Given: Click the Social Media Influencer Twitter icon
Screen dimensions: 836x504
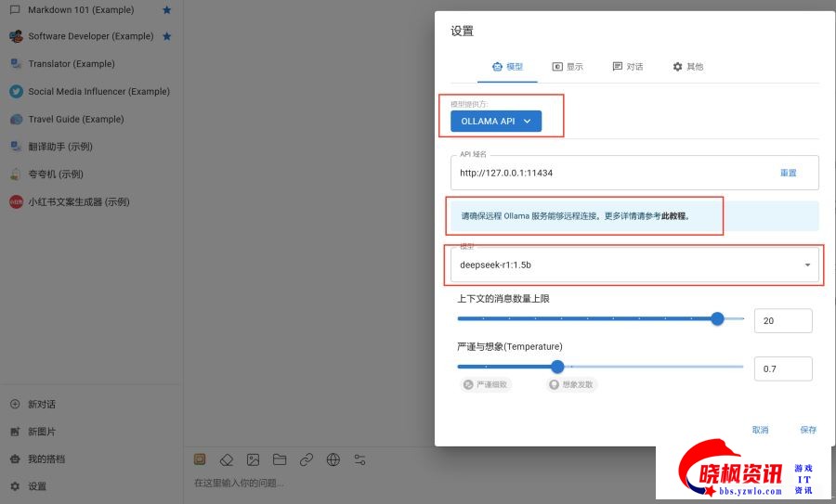Looking at the screenshot, I should [x=16, y=91].
